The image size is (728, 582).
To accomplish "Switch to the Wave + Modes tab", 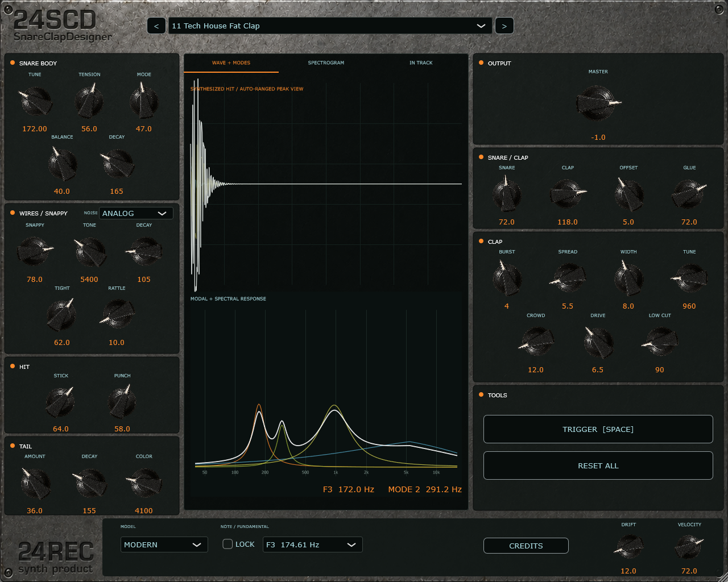I will pos(231,63).
